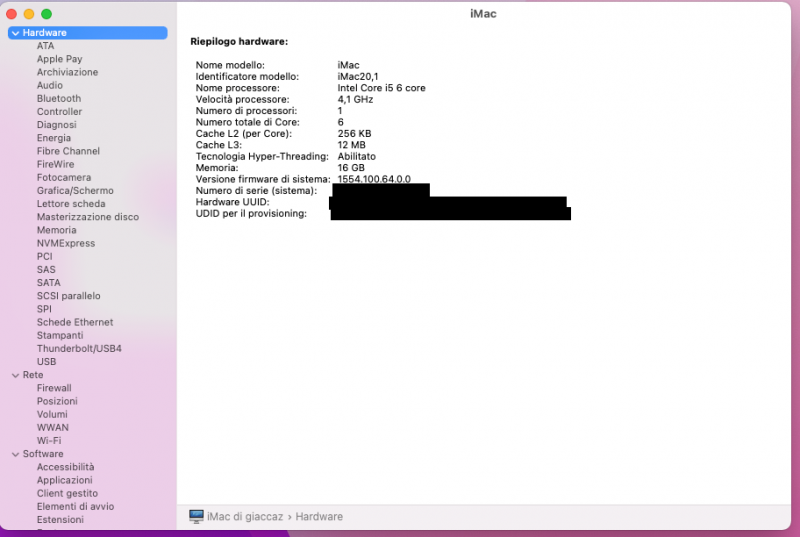Collapse the Software section chevron
This screenshot has height=537, width=800.
(15, 454)
